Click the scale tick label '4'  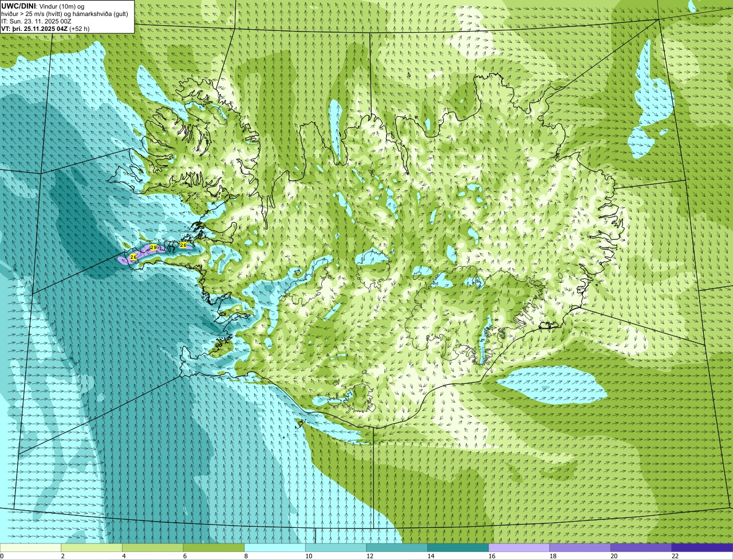tap(124, 556)
